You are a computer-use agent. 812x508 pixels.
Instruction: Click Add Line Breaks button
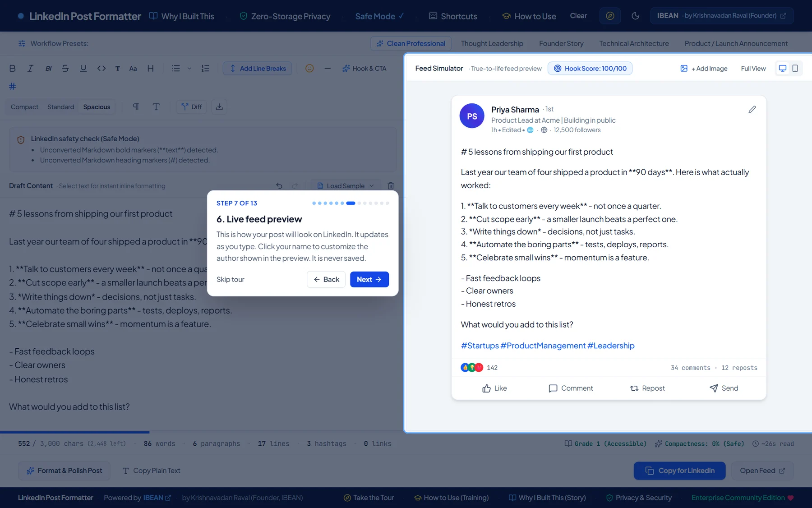[258, 69]
